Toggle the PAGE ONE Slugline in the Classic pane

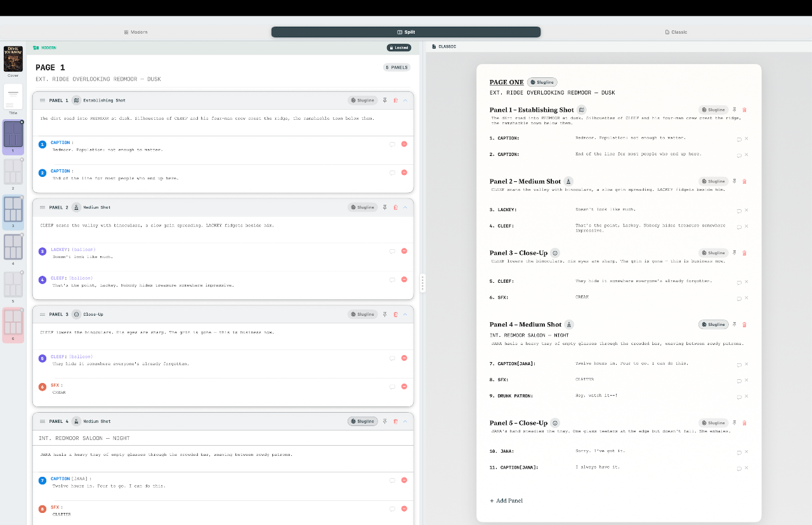[542, 82]
